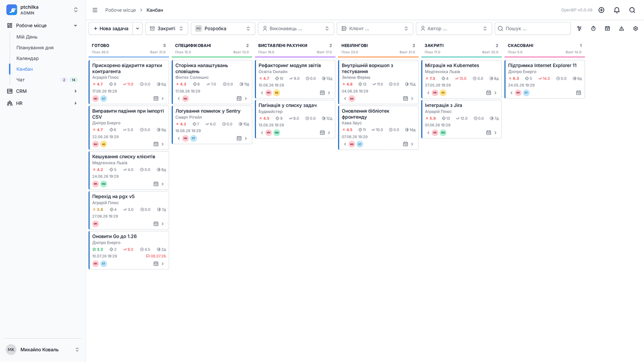Toggle the warning triangle filter icon
Image resolution: width=644 pixels, height=362 pixels.
(x=621, y=29)
